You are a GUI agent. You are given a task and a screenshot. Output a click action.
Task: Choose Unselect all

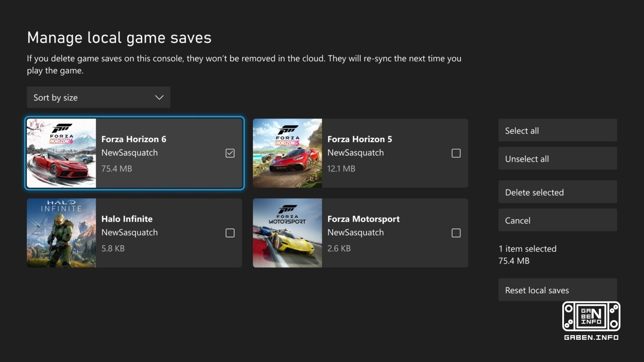[x=558, y=158]
